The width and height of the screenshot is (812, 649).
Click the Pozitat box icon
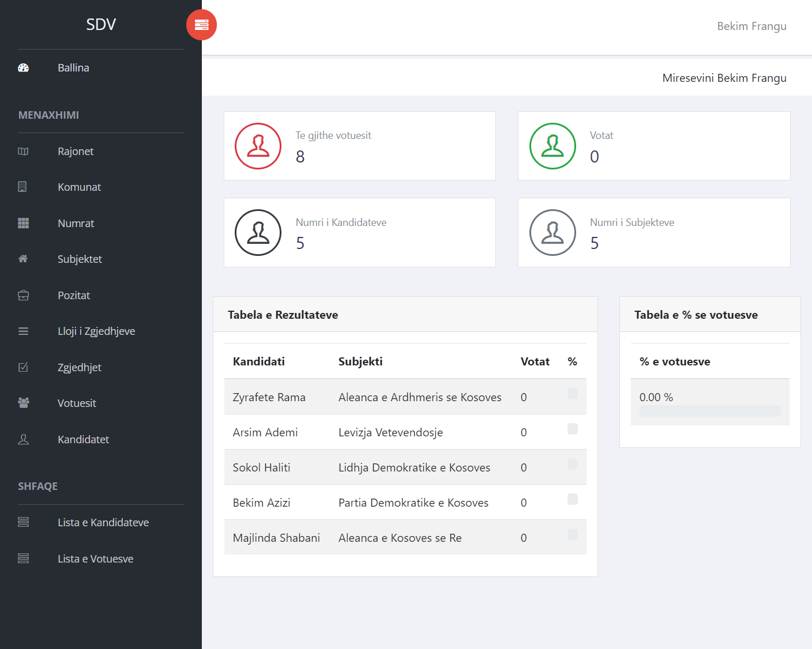[x=23, y=295]
